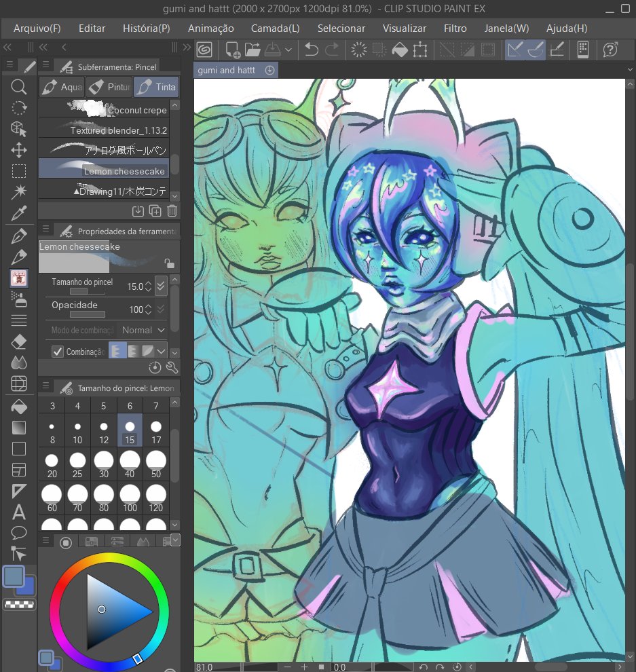
Task: Switch to gumi and hattt canvas tab
Action: coord(236,70)
